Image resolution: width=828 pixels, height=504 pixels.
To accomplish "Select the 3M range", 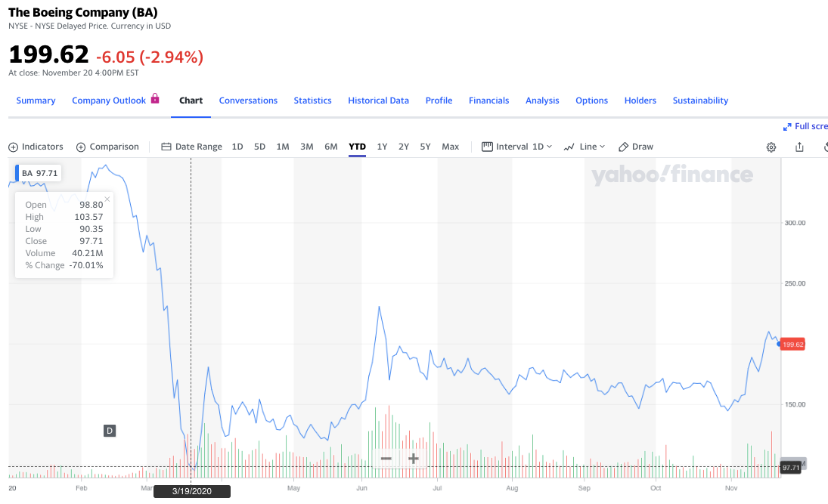I will click(307, 147).
